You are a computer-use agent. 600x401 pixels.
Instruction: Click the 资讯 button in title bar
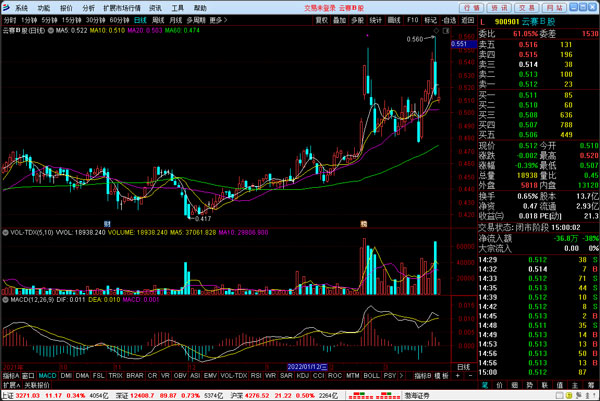coord(499,8)
